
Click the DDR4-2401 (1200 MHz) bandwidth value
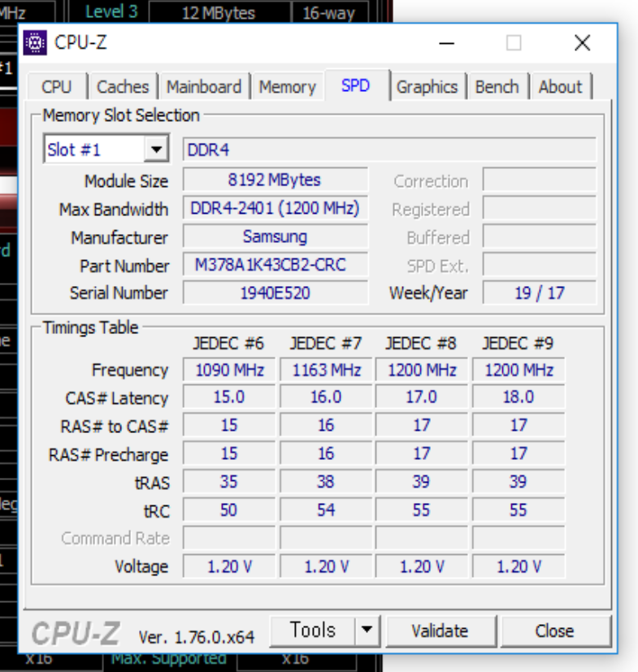[x=276, y=208]
